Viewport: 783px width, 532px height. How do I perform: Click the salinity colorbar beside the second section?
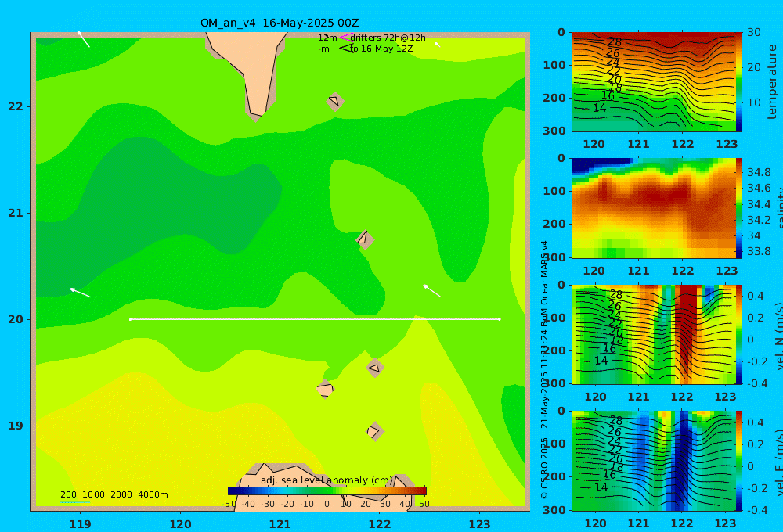[739, 208]
